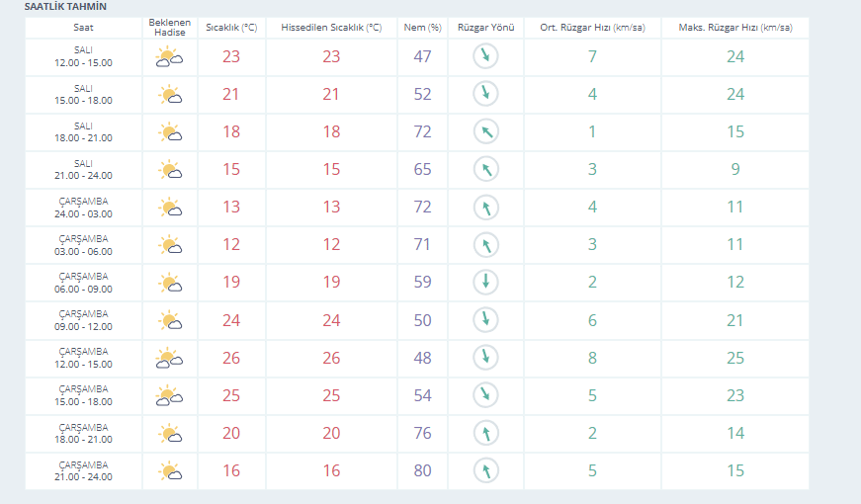Click wind direction arrow for Salı 18.00 - 21.00
Screen dimensions: 861x504
click(x=486, y=131)
